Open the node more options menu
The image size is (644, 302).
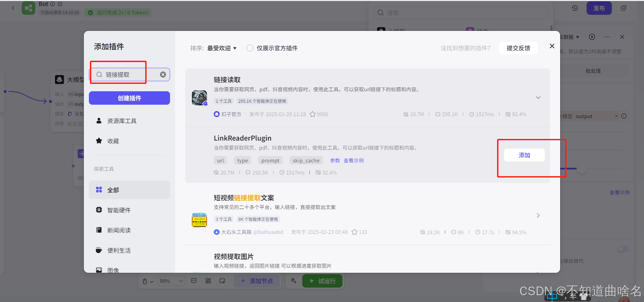[x=607, y=37]
